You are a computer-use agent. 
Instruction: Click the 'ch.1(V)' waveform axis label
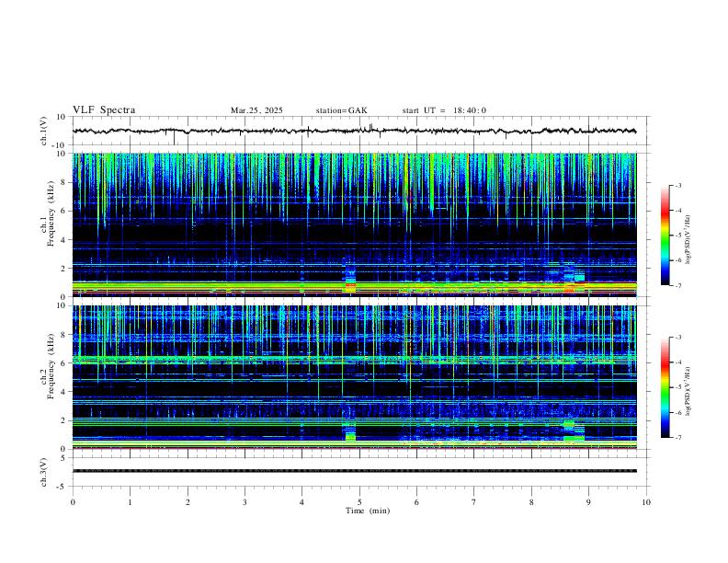click(x=44, y=131)
